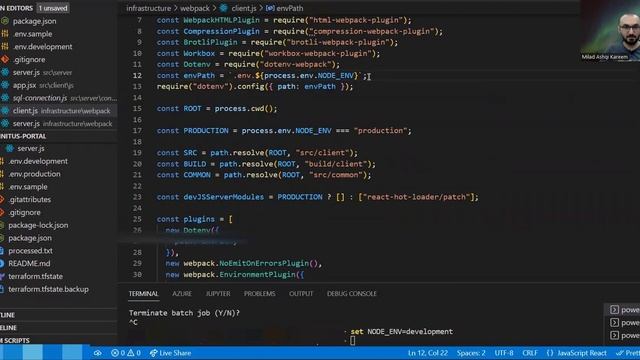Open package-lock.json file

38,225
